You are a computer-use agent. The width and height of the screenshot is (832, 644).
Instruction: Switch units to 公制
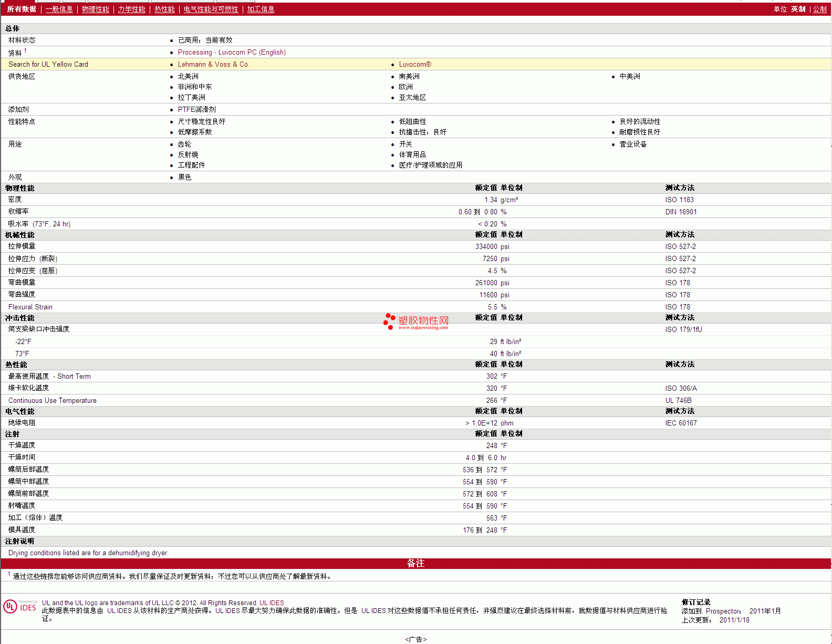[x=820, y=9]
